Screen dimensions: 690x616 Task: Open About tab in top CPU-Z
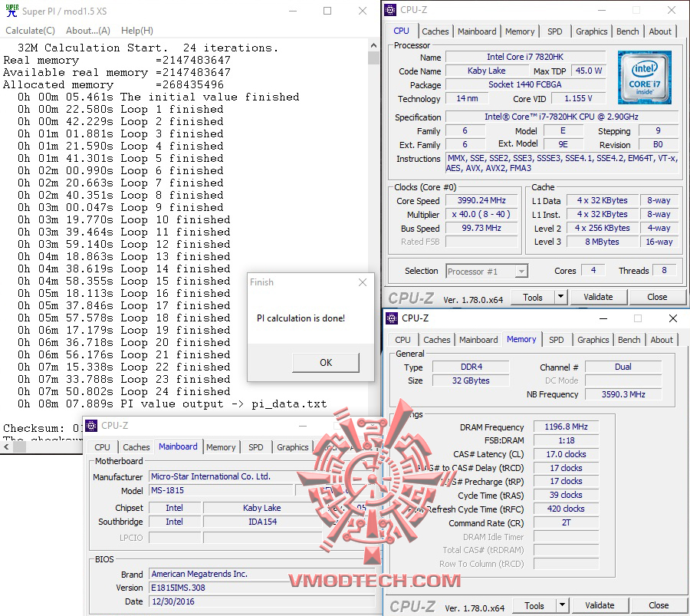tap(660, 31)
